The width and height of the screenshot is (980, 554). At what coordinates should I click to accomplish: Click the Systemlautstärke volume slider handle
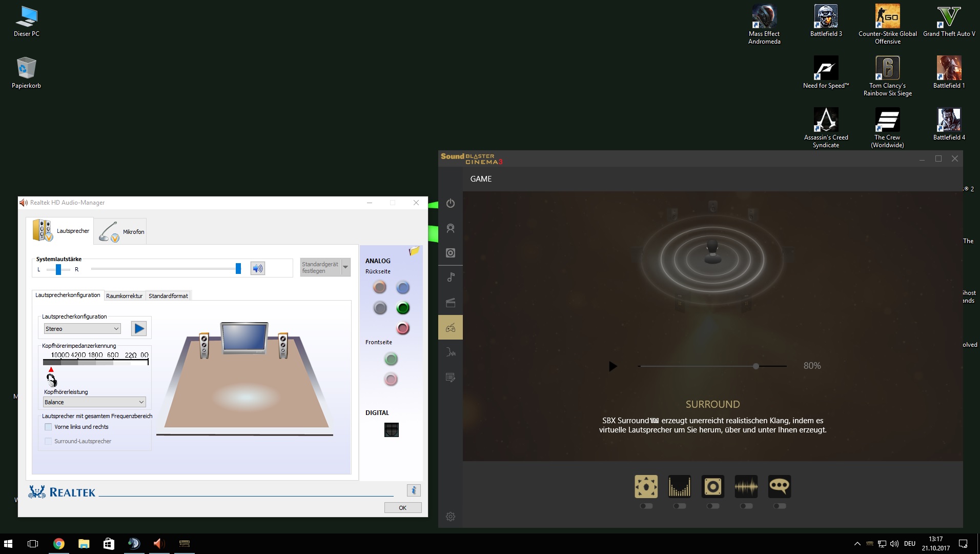pyautogui.click(x=238, y=268)
